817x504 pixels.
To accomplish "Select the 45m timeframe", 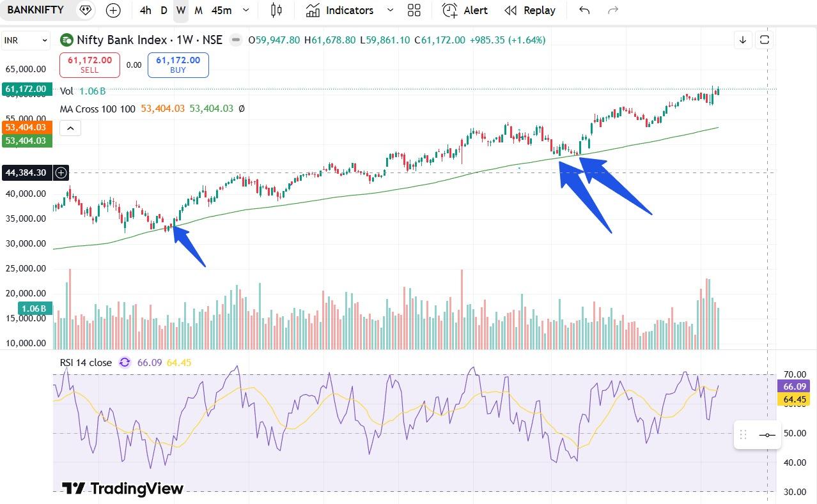I will (221, 10).
